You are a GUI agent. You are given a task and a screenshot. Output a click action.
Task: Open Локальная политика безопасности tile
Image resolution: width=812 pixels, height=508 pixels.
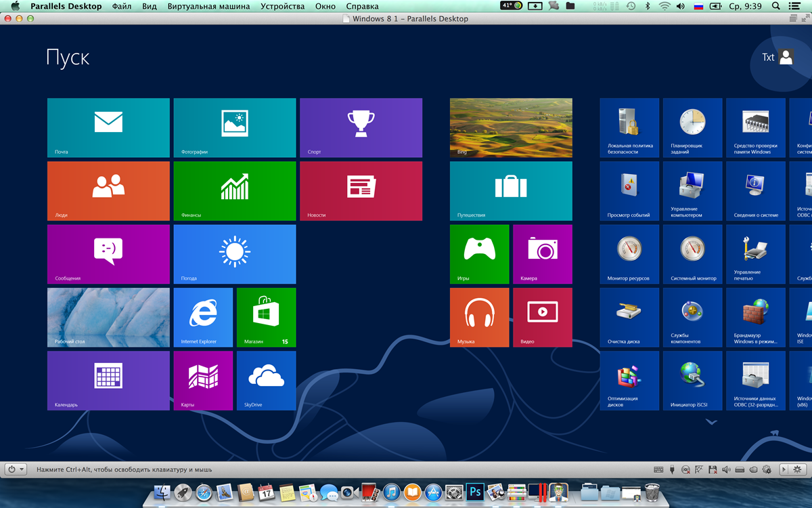629,127
